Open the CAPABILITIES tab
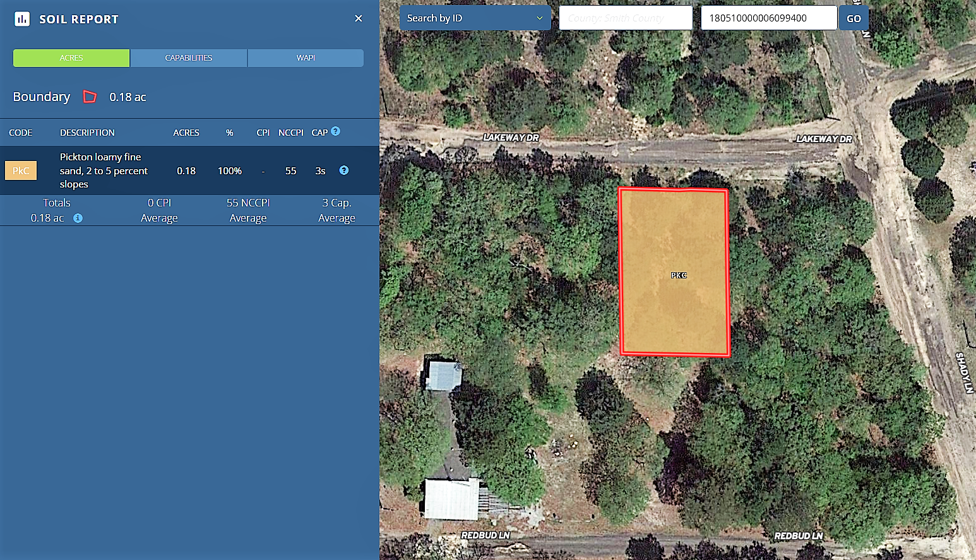The height and width of the screenshot is (560, 976). pyautogui.click(x=188, y=58)
